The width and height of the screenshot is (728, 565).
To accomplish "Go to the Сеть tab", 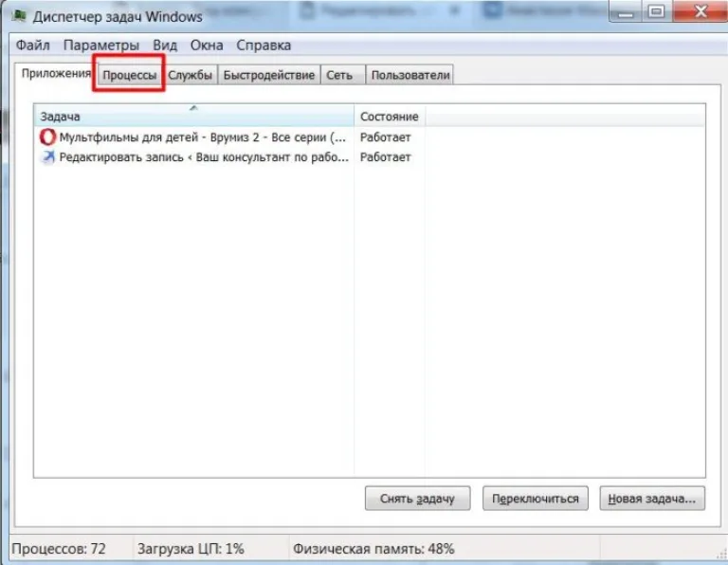I will [342, 75].
